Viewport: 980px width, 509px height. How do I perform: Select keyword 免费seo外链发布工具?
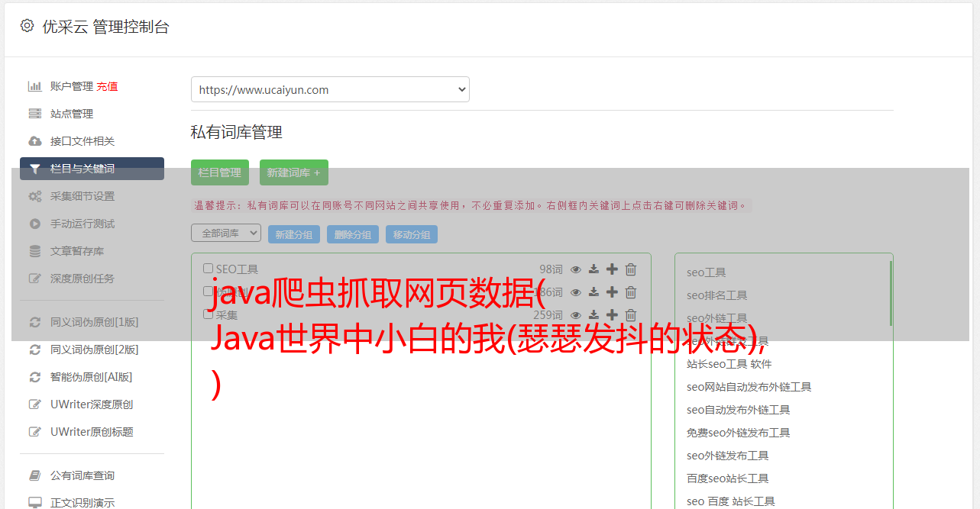[738, 433]
